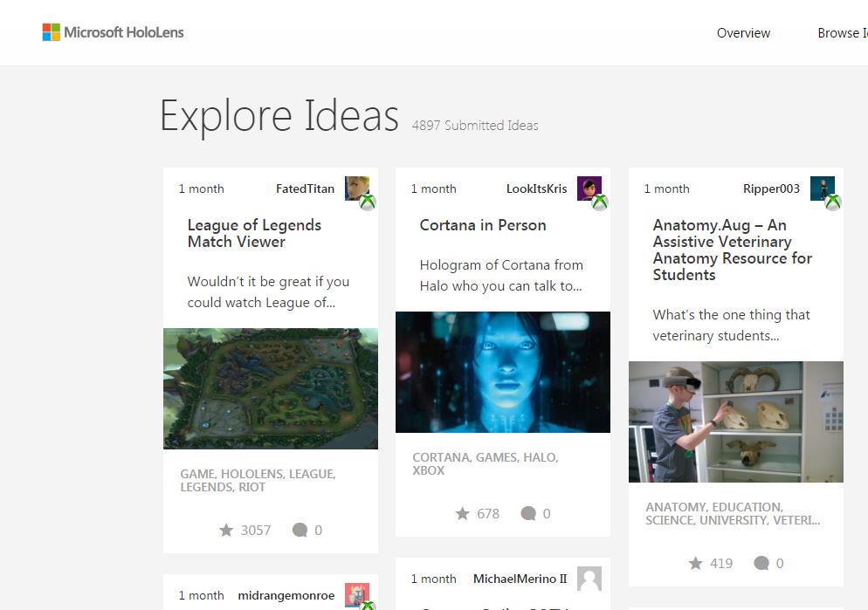Screen dimensions: 868x610
Task: Click tags ANATOMY, EDUCATION, SCIENCE, UNIVERSITY
Action: 733,514
